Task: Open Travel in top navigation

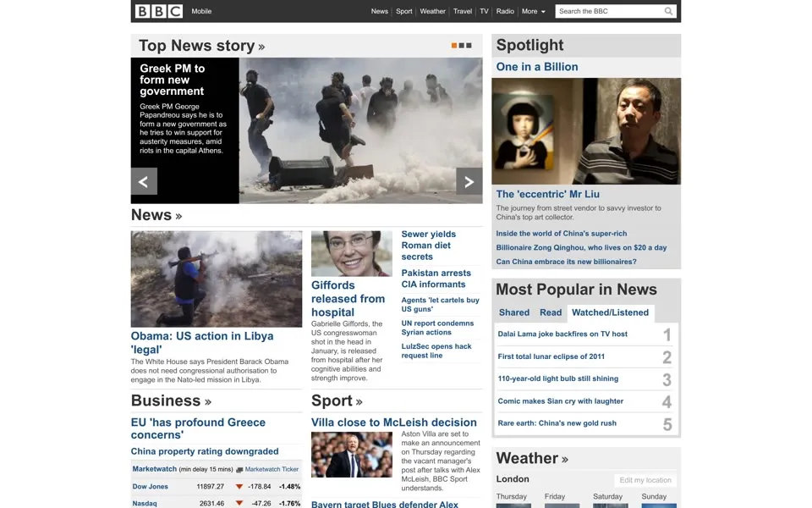Action: pos(463,11)
